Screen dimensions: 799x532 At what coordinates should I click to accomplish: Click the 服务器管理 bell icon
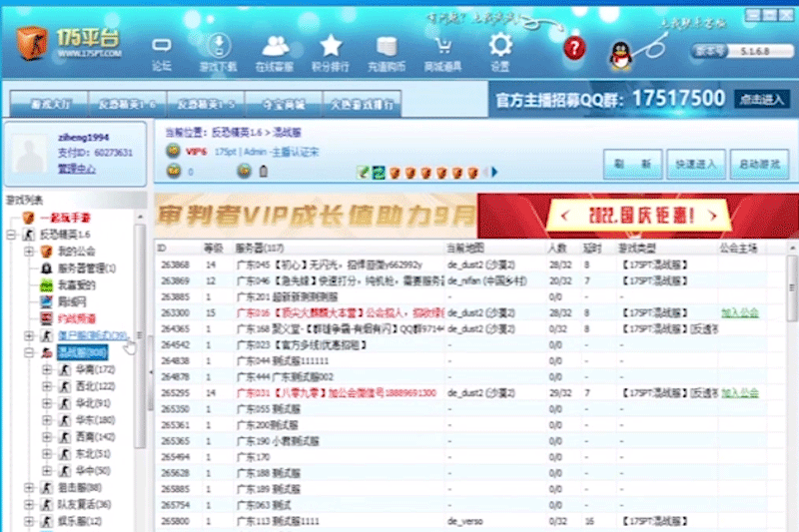[46, 268]
